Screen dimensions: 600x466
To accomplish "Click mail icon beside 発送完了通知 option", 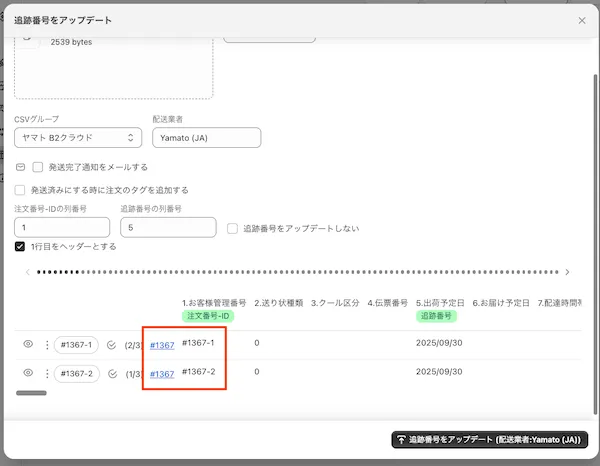I will pyautogui.click(x=20, y=167).
